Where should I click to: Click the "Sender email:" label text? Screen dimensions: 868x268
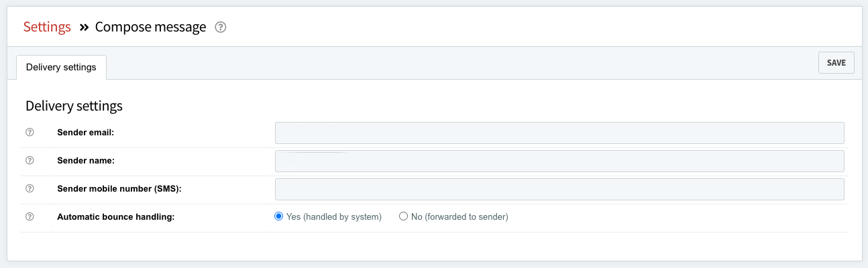click(x=86, y=133)
